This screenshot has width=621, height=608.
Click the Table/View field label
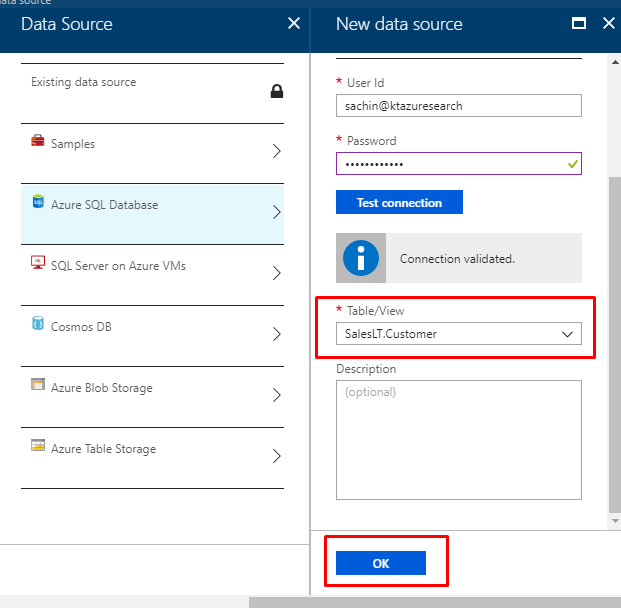click(x=375, y=311)
